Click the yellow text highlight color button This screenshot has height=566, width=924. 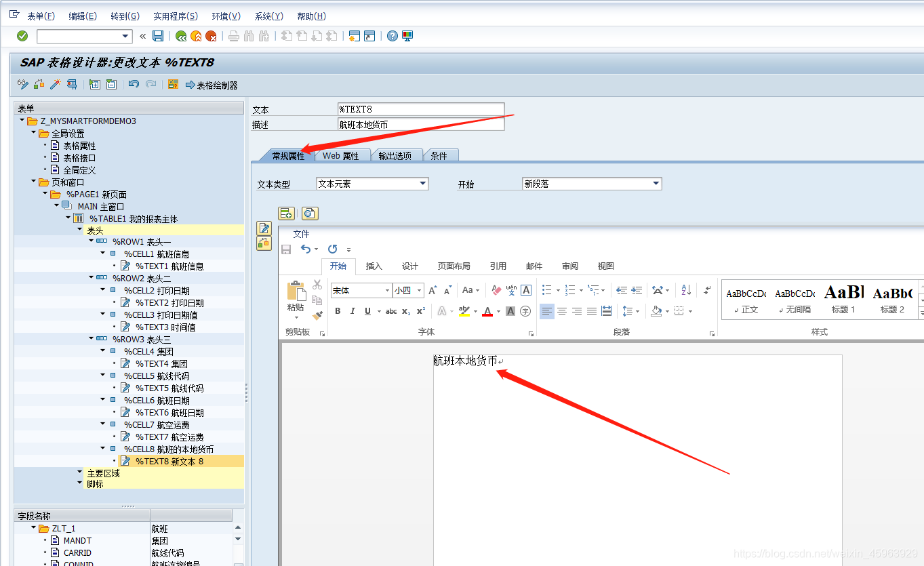[x=464, y=311]
